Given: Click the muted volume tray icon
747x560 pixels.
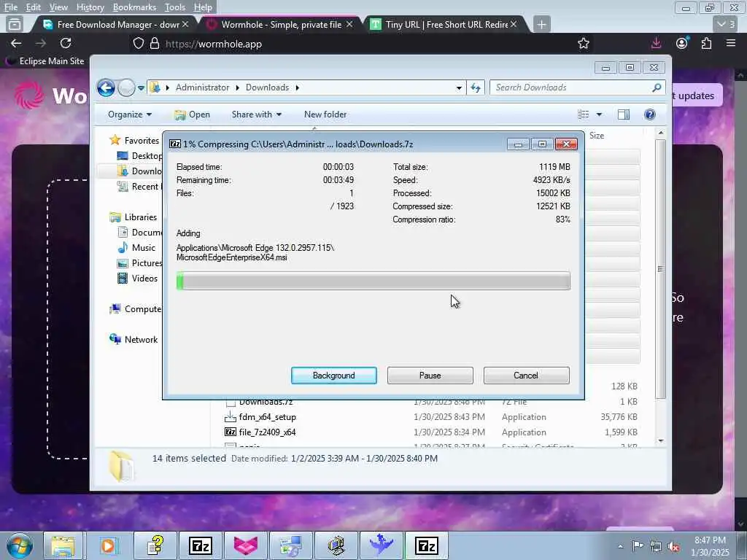Looking at the screenshot, I should tap(673, 546).
